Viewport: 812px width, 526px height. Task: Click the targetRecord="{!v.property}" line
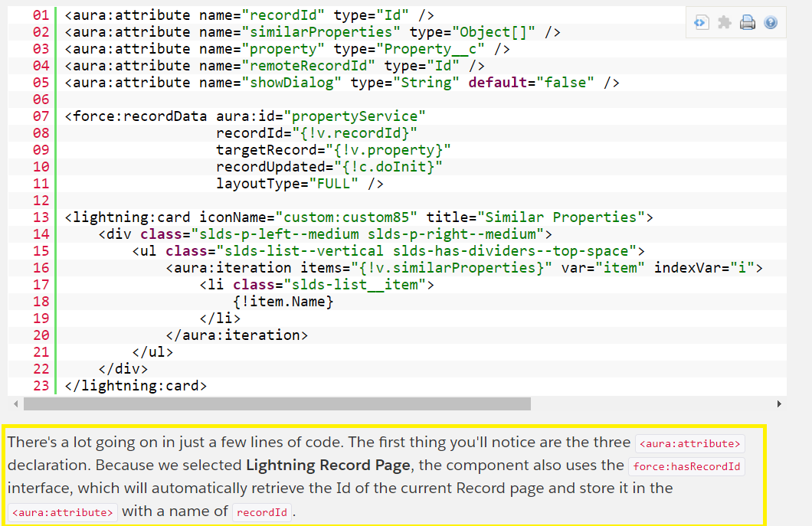pyautogui.click(x=333, y=150)
